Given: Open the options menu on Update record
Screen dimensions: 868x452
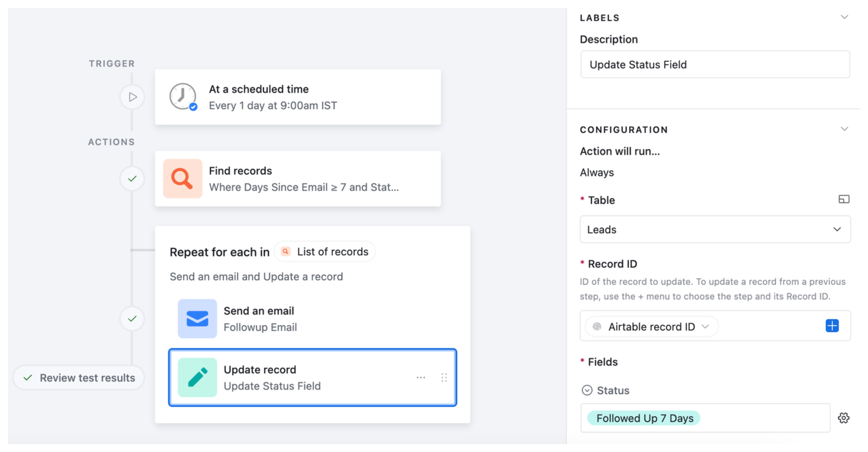Looking at the screenshot, I should 421,378.
